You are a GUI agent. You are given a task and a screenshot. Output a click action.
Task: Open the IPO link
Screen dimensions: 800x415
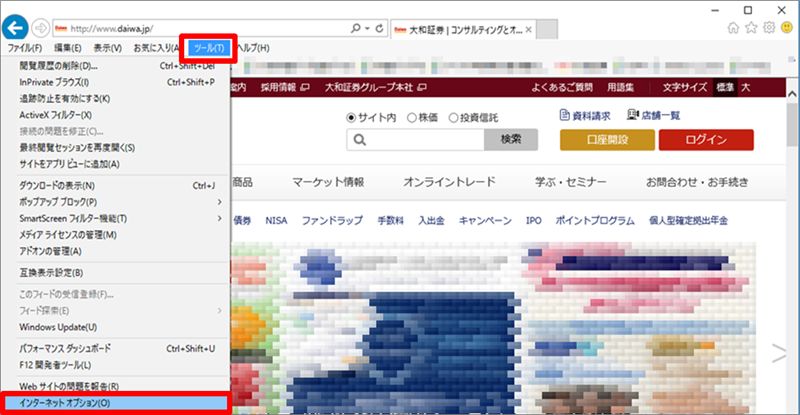tap(533, 221)
